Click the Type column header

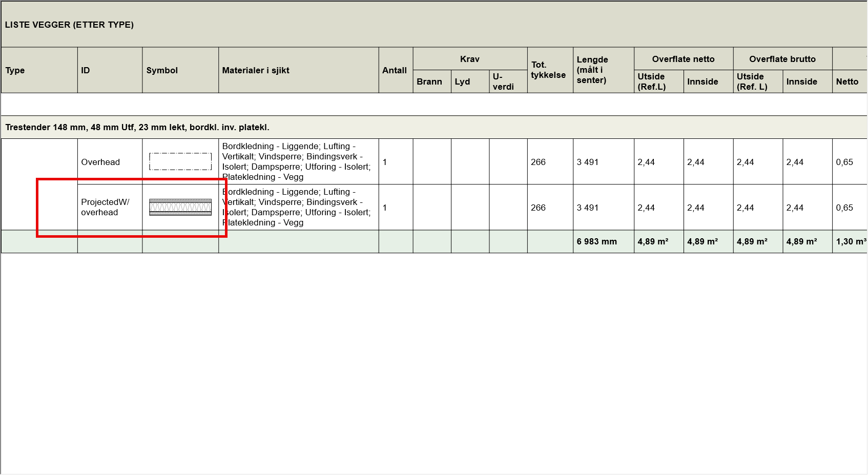(15, 70)
